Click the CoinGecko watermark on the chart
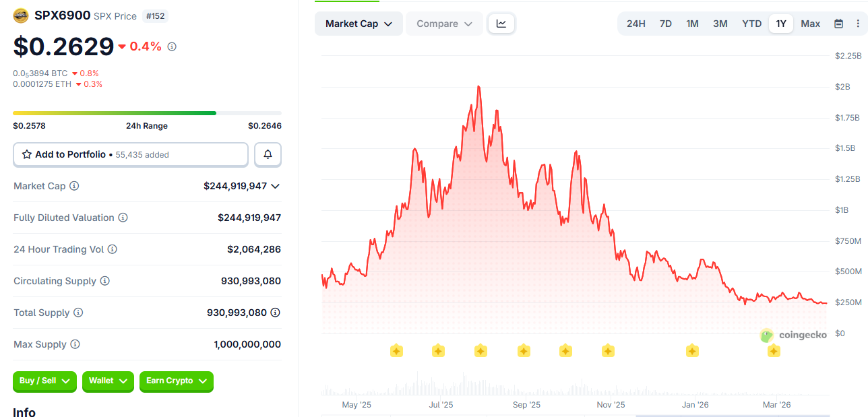868x417 pixels. coord(794,335)
